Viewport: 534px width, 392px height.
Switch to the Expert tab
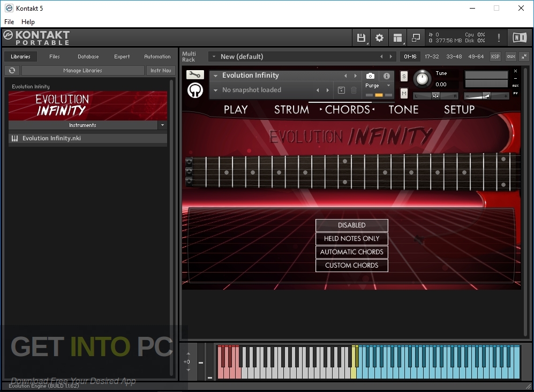pos(122,57)
